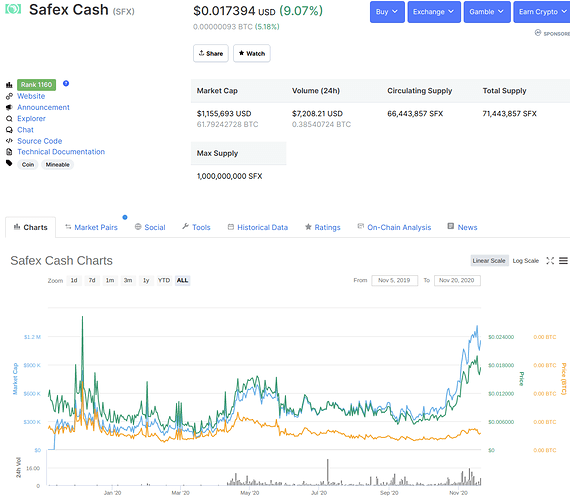Open the Announcement link

coord(43,107)
